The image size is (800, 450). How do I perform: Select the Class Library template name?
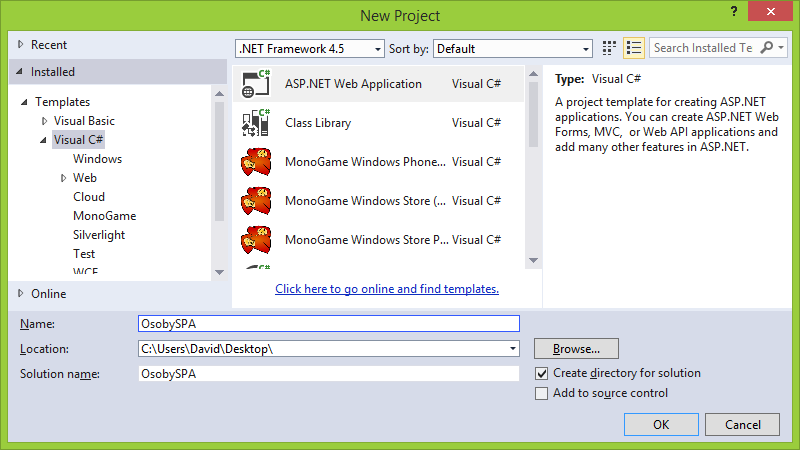click(318, 123)
